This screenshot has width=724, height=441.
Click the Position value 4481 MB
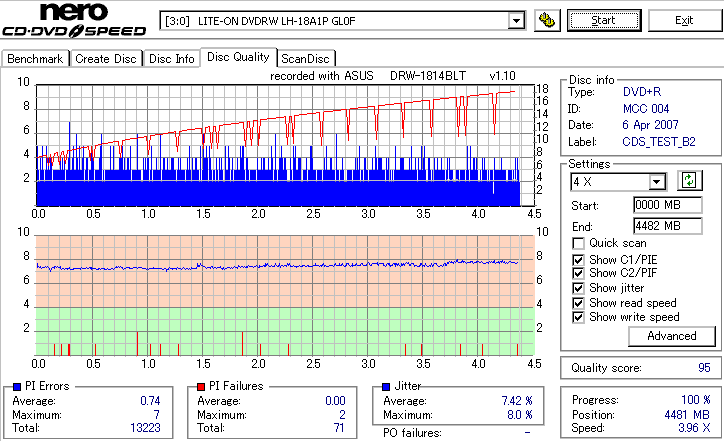pos(687,415)
